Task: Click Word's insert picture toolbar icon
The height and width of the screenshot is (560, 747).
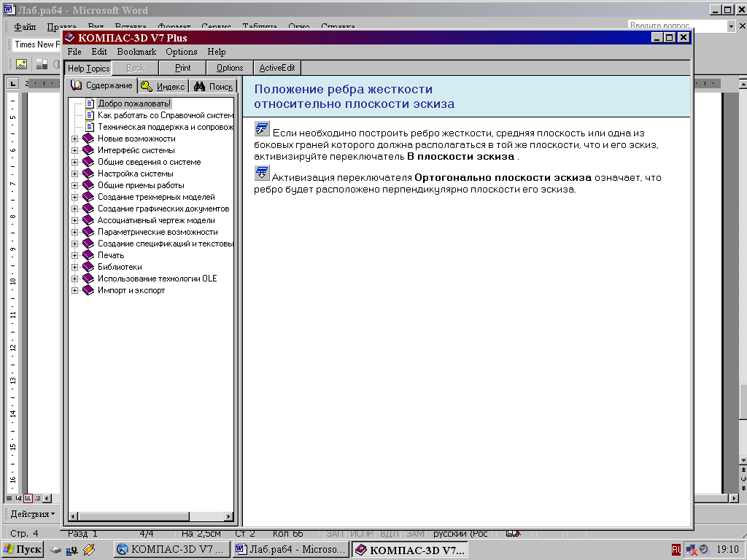Action: click(x=21, y=64)
